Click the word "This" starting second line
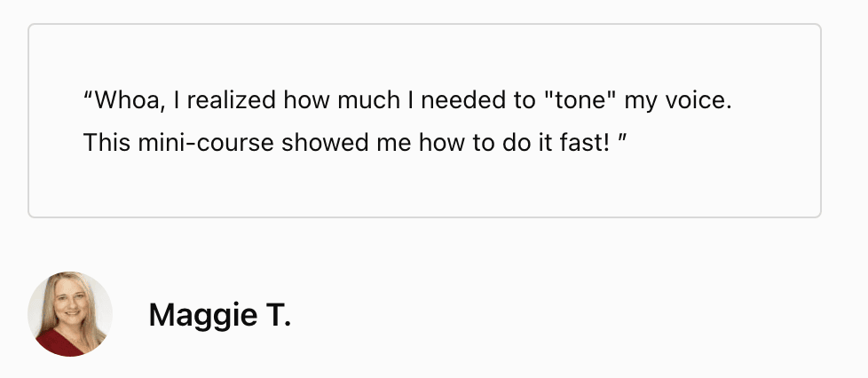This screenshot has width=868, height=378. coord(106,142)
